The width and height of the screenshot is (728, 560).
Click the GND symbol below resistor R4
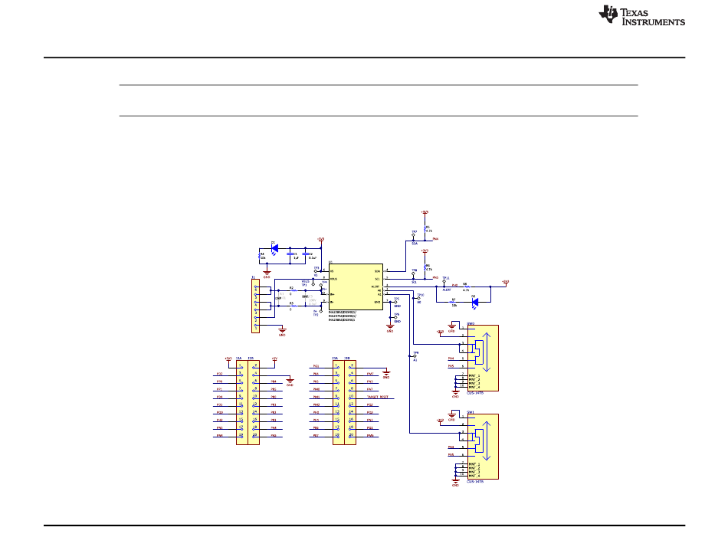tap(267, 273)
